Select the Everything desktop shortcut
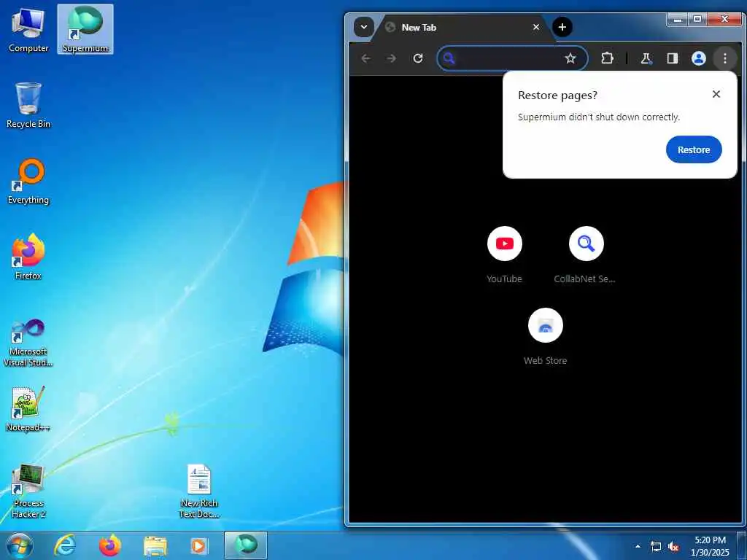 point(28,182)
